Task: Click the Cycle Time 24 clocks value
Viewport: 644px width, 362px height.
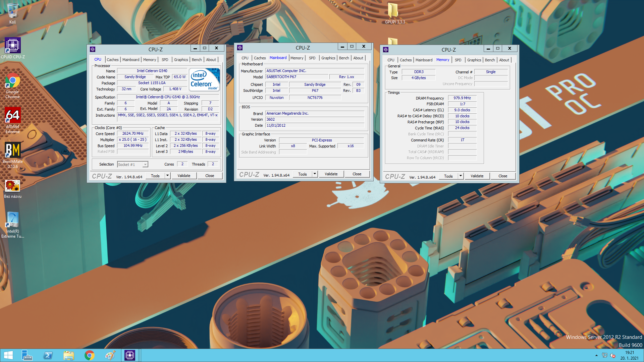Action: [462, 128]
